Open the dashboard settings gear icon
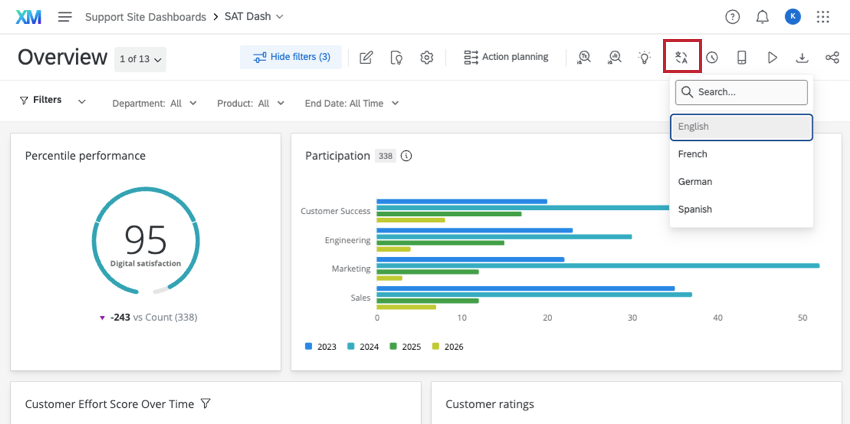Screen dimensions: 850x424 (x=427, y=57)
